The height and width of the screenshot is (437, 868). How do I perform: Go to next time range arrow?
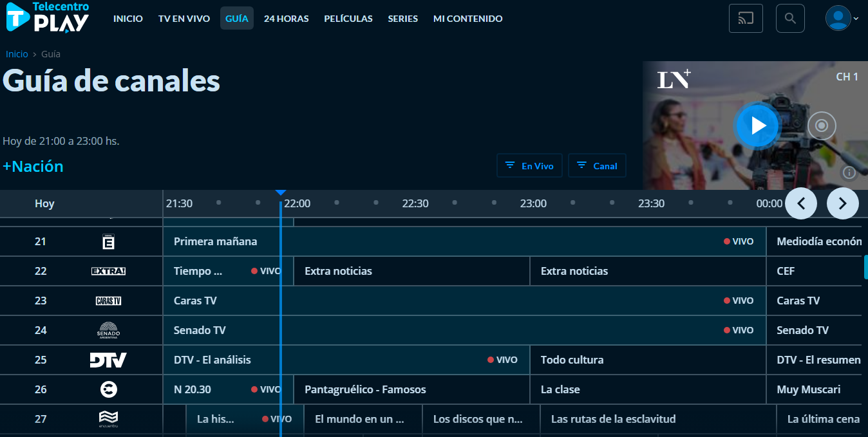[x=843, y=204]
